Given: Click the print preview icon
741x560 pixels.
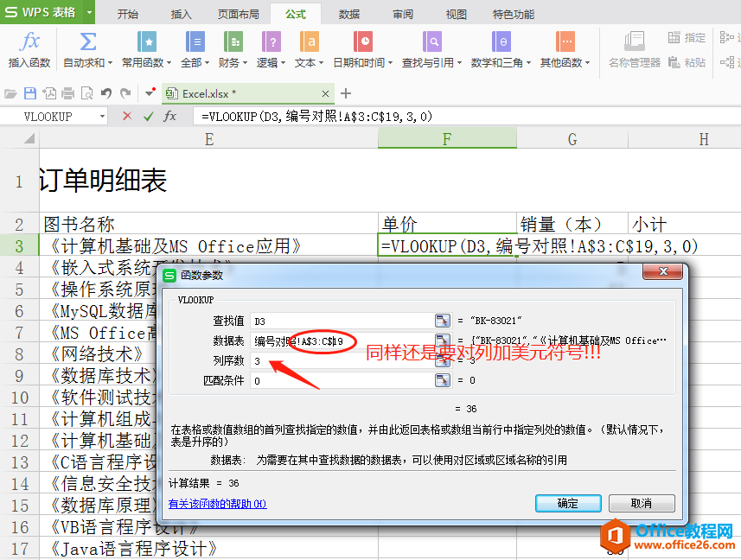Looking at the screenshot, I should [x=87, y=93].
